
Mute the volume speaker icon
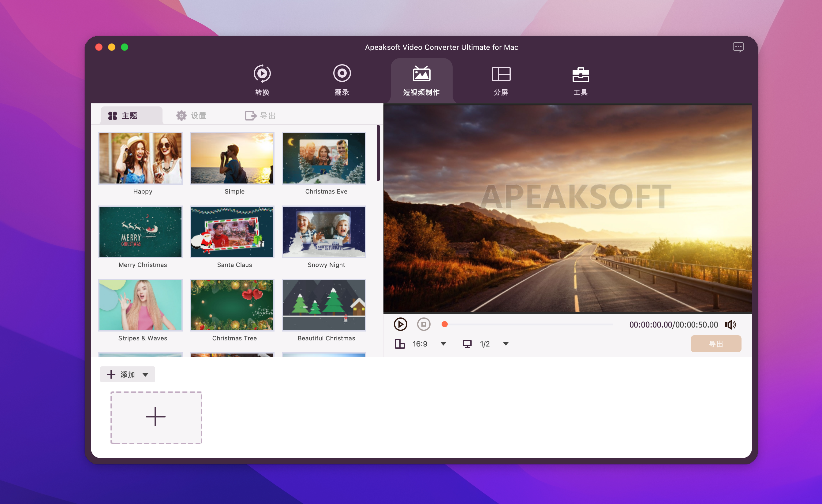(x=730, y=325)
